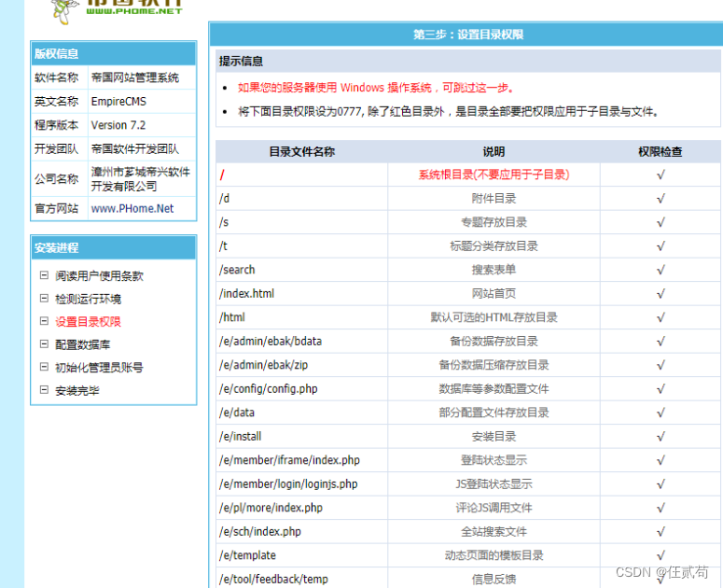Click the 帝国网站管理系统 software name cell
Image resolution: width=723 pixels, height=588 pixels.
(x=142, y=77)
